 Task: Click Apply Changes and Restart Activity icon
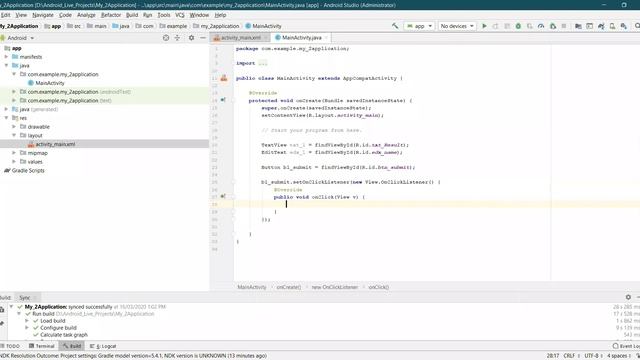[x=495, y=26]
